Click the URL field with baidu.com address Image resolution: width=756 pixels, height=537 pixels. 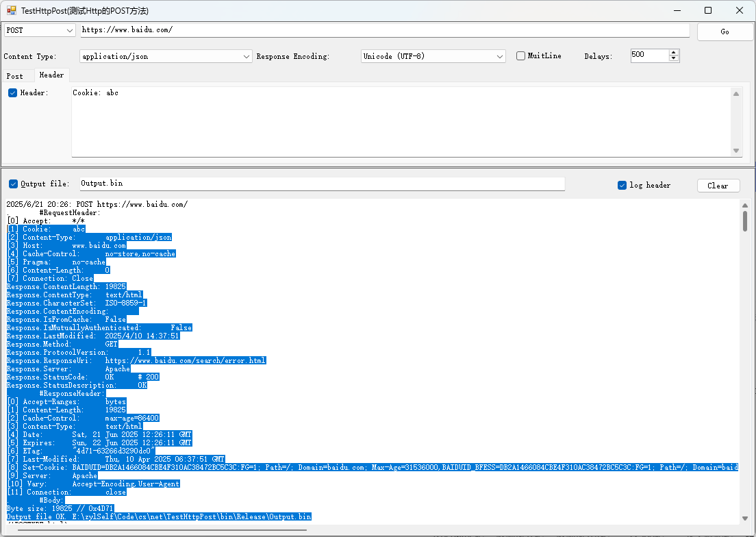(x=383, y=30)
